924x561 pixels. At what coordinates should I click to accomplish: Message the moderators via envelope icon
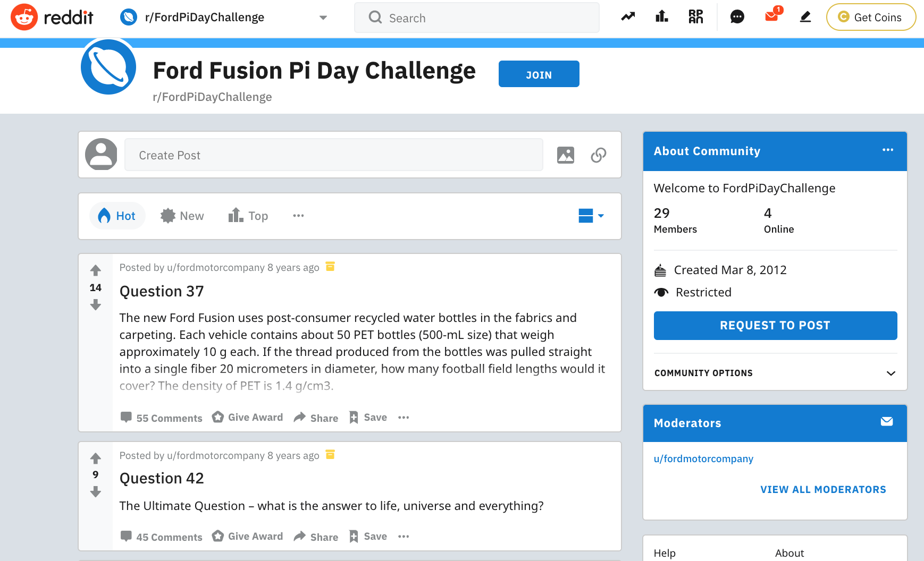pos(887,422)
